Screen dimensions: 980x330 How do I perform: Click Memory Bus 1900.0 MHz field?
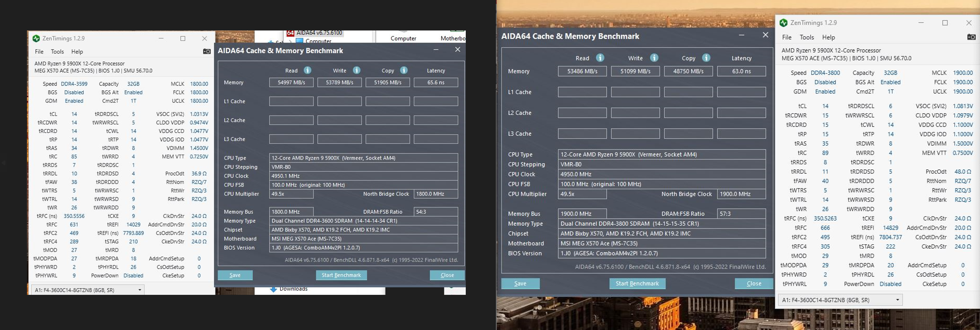[x=582, y=214]
